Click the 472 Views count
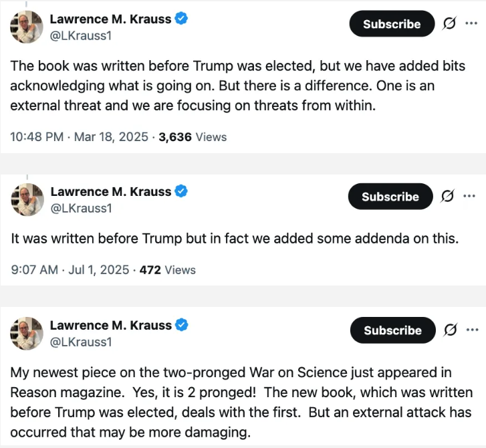Viewport: 486px width, 448px height. [x=167, y=270]
